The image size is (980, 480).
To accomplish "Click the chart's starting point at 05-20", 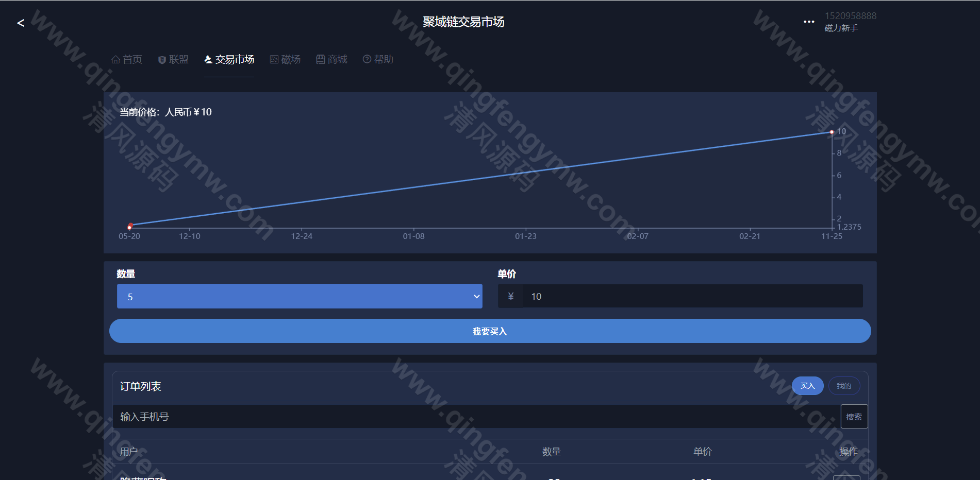I will coord(130,226).
